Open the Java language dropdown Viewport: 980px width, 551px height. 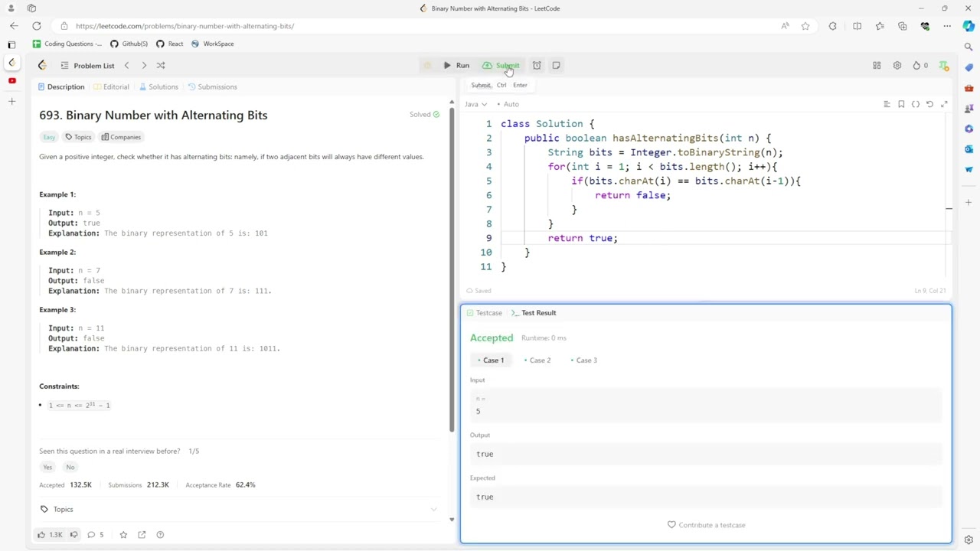click(x=475, y=104)
